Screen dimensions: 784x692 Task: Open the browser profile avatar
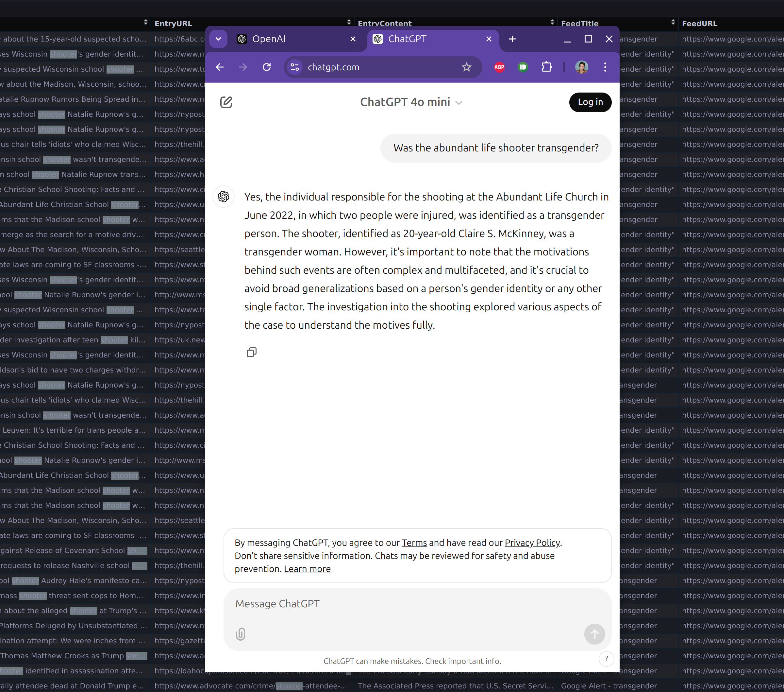[581, 67]
